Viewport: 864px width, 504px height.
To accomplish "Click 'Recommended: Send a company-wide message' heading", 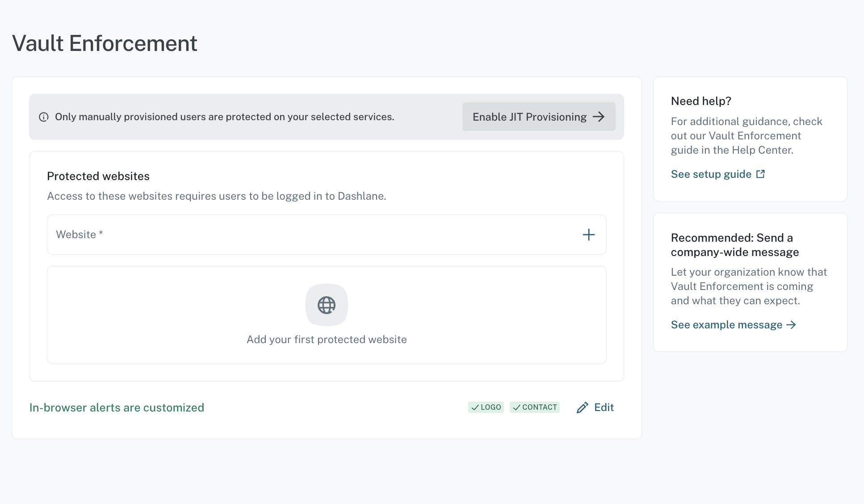I will [x=735, y=245].
